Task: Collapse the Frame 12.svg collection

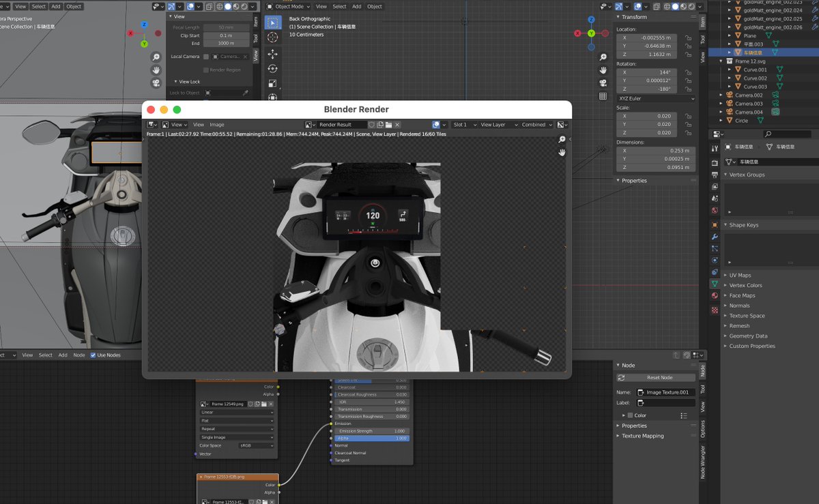Action: click(x=722, y=61)
